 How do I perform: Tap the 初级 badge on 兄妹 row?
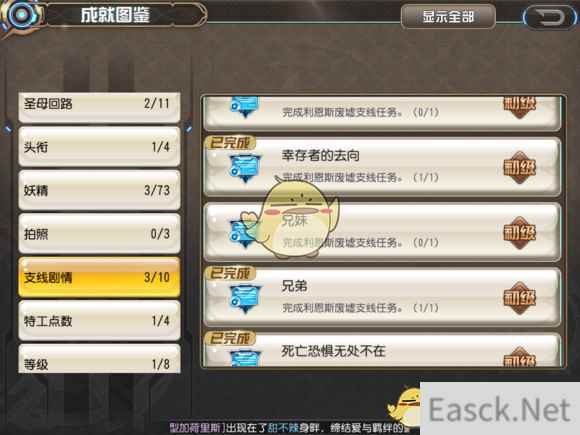click(520, 233)
